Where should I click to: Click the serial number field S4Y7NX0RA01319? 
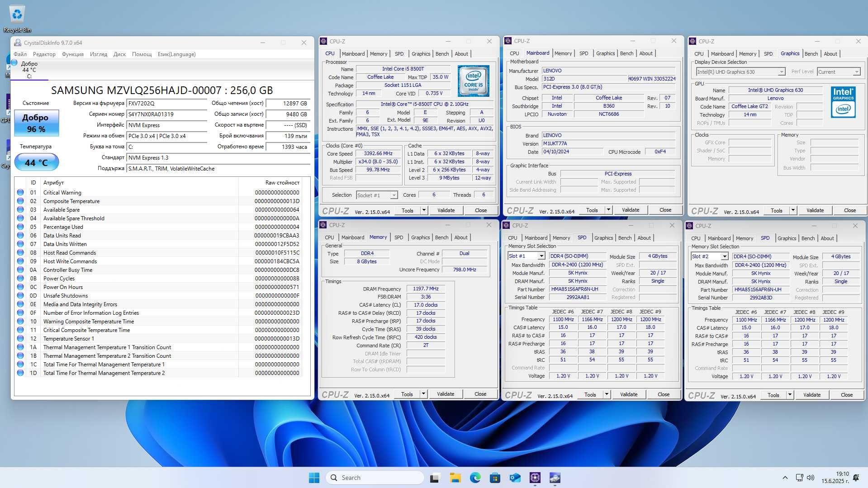[166, 114]
